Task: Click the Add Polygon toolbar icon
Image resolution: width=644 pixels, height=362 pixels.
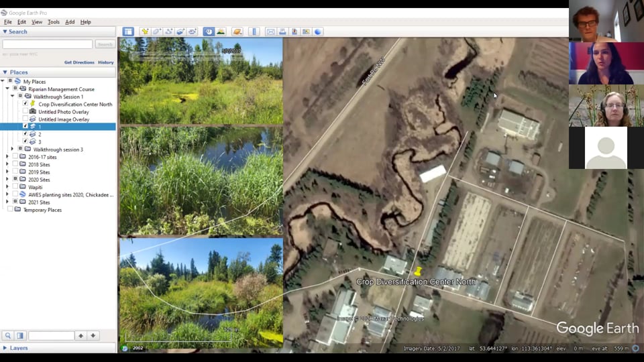Action: tap(157, 32)
